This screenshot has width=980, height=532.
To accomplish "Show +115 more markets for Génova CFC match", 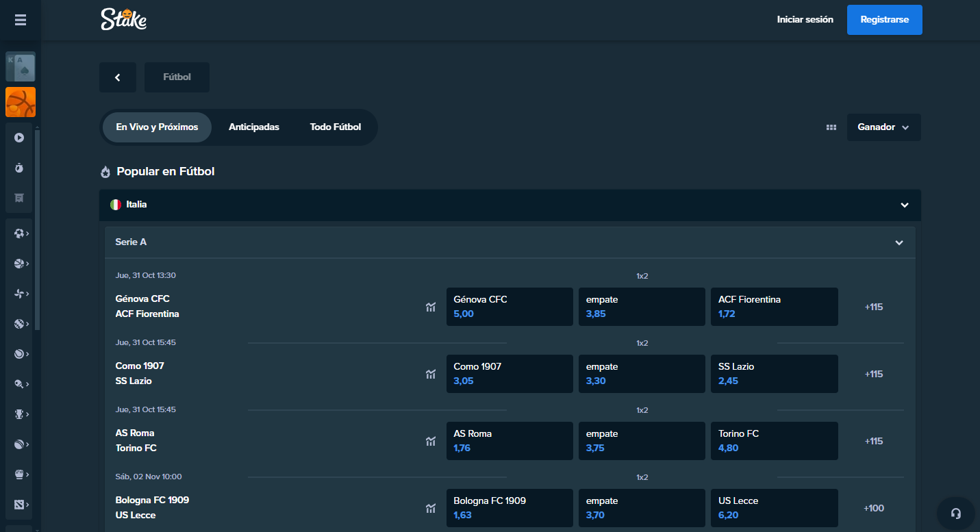I will tap(874, 307).
